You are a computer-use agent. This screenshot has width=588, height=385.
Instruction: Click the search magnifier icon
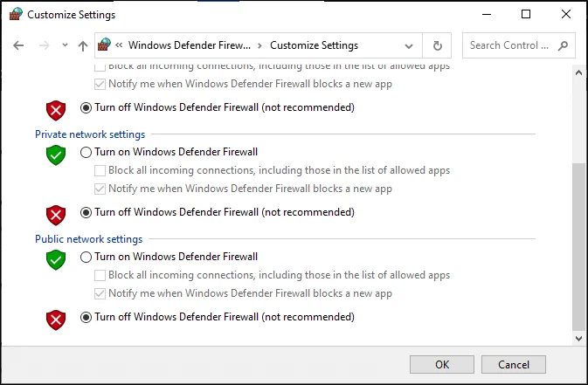[563, 45]
